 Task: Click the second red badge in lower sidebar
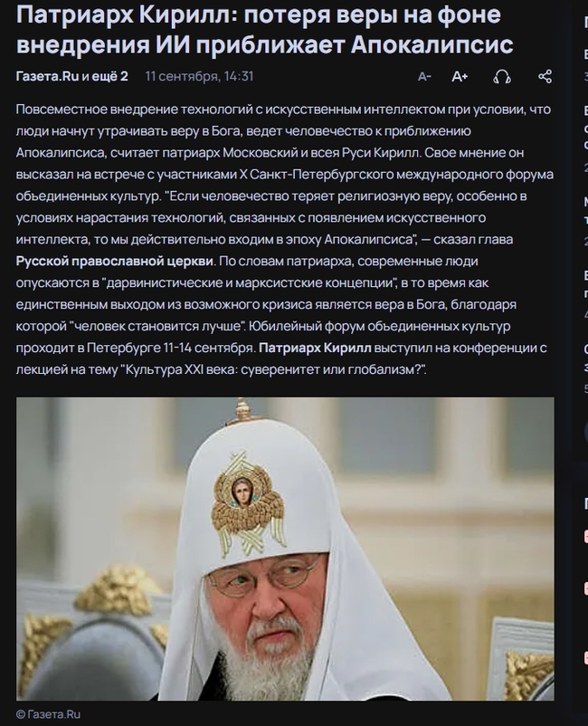tap(586, 588)
